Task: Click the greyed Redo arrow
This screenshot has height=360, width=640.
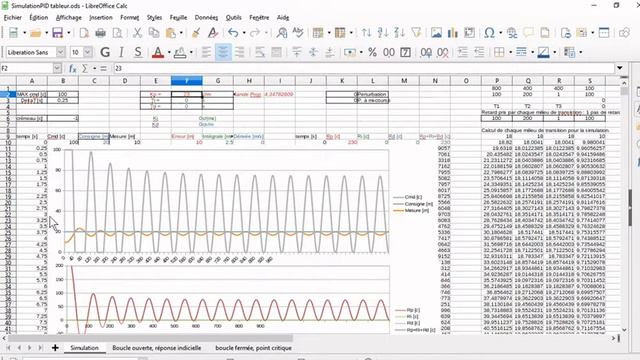Action: pyautogui.click(x=255, y=33)
